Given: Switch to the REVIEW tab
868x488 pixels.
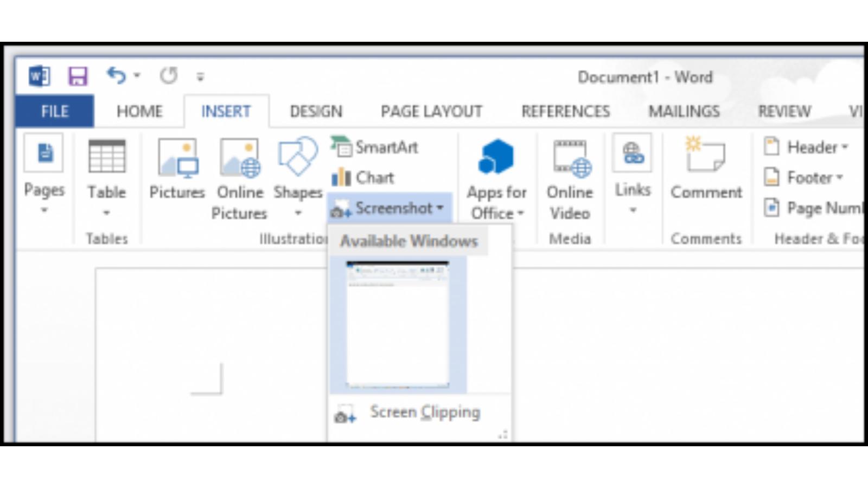Looking at the screenshot, I should 784,111.
